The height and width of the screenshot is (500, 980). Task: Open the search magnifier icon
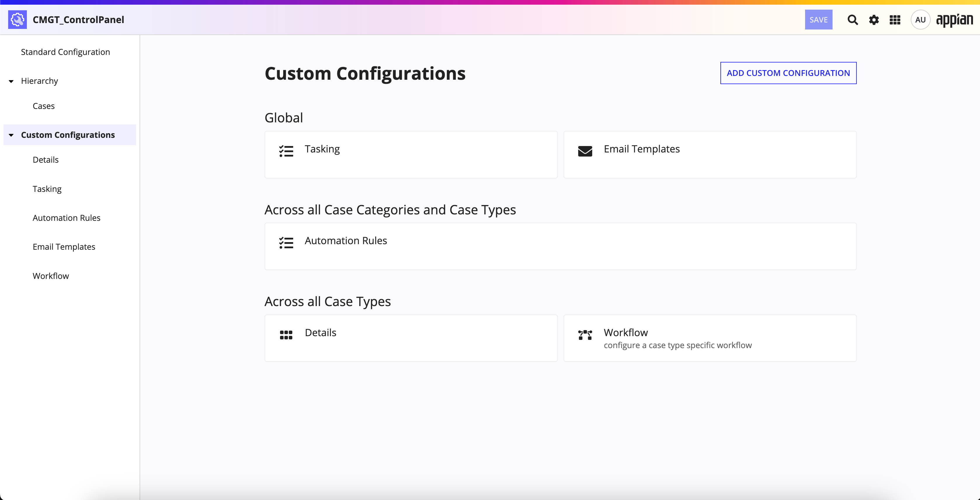click(x=853, y=20)
